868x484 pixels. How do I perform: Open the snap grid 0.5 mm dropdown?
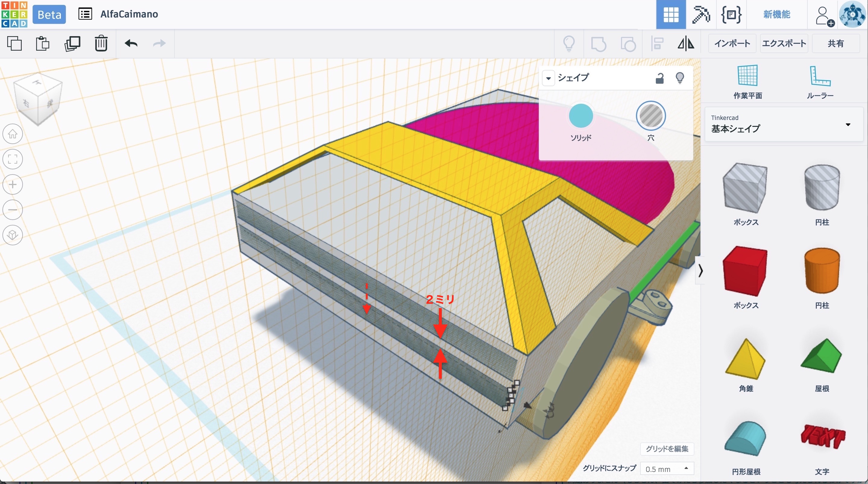pyautogui.click(x=666, y=469)
